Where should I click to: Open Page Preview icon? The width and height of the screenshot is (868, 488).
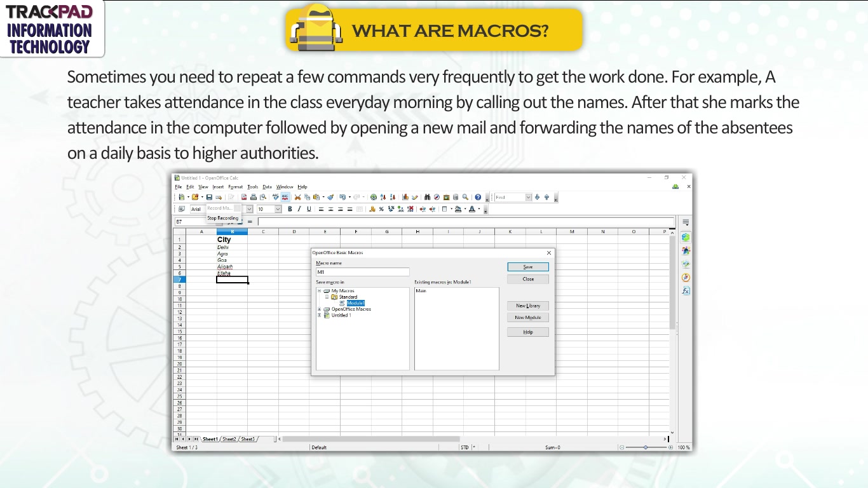(263, 197)
